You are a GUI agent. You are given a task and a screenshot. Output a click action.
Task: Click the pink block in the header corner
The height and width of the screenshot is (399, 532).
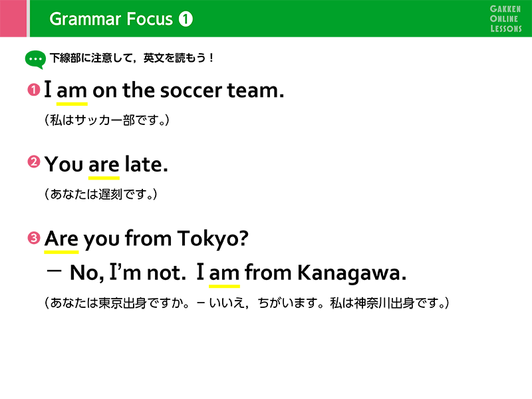tap(13, 18)
